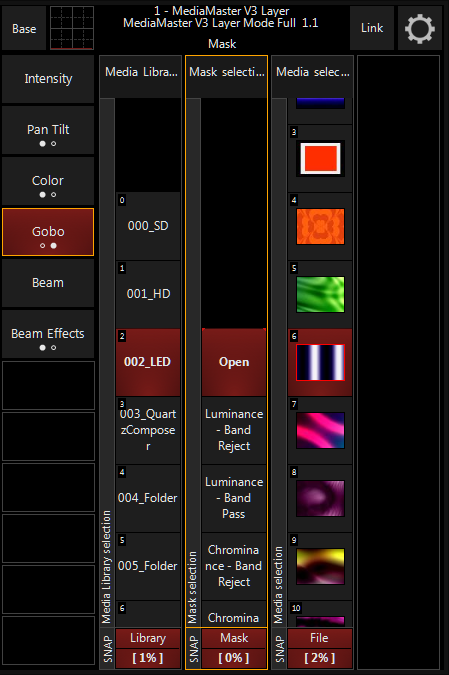449x675 pixels.
Task: Select the Base button
Action: coord(24,28)
